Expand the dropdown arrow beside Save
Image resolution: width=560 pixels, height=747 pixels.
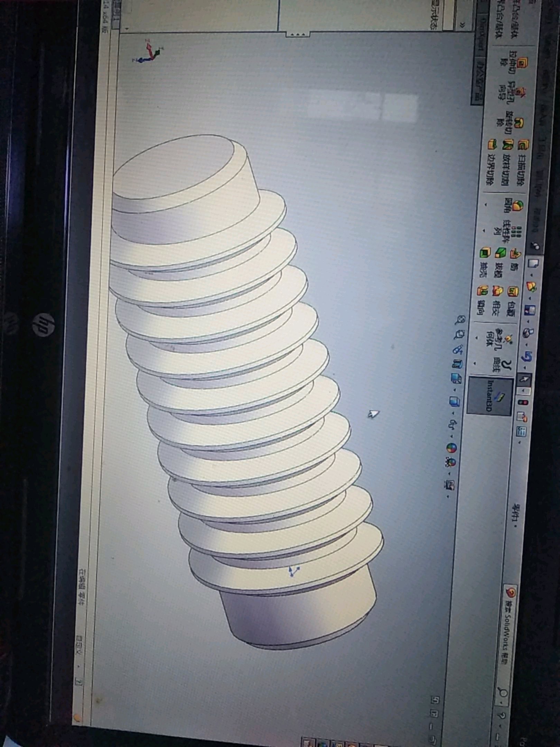528,321
